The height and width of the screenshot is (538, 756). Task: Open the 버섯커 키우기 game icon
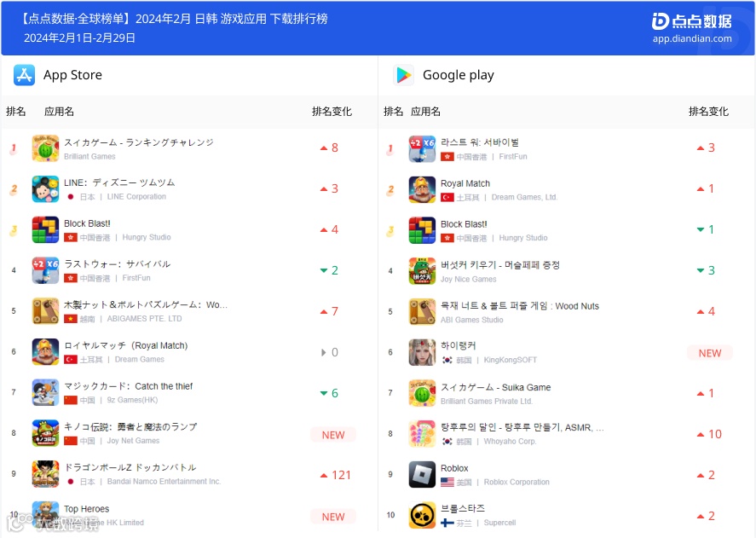coord(422,270)
